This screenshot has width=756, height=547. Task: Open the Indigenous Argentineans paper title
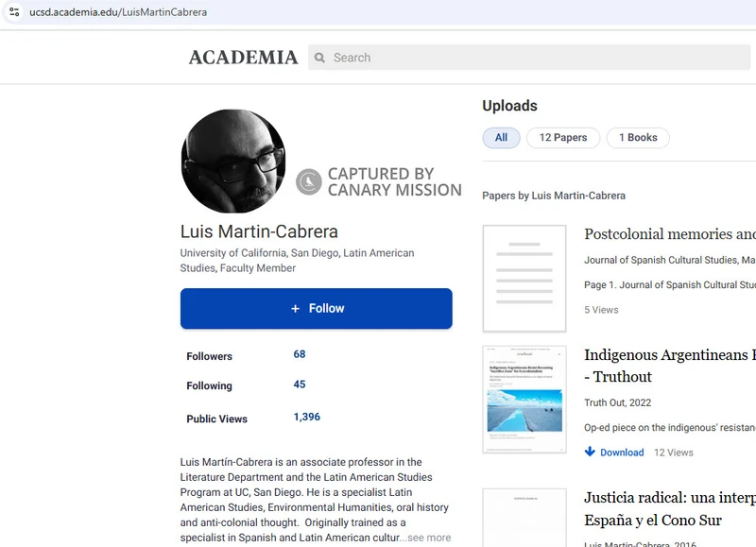point(670,366)
